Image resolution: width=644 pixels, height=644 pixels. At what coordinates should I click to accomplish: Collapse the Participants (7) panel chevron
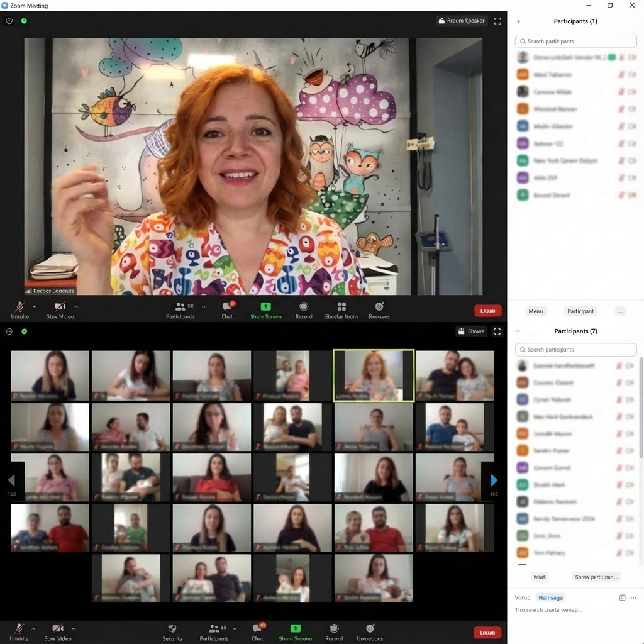coord(519,331)
